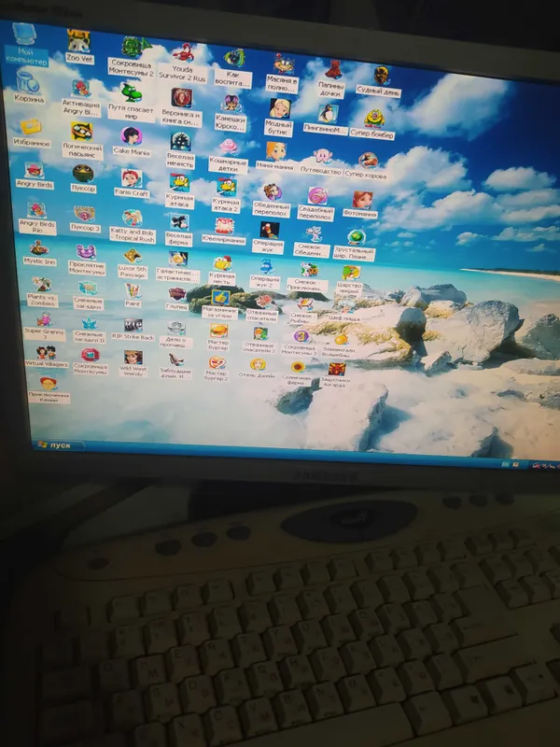
Task: Launch the Супер бомбер shortcut
Action: 372,125
